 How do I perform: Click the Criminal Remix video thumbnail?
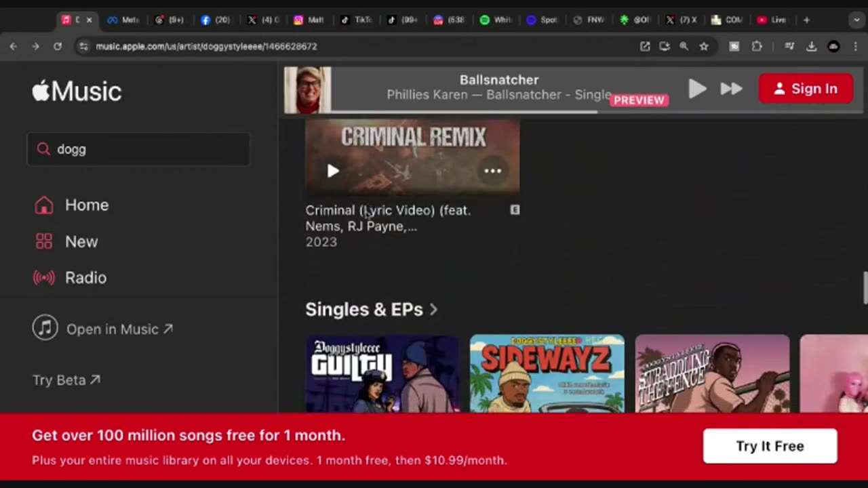point(412,157)
